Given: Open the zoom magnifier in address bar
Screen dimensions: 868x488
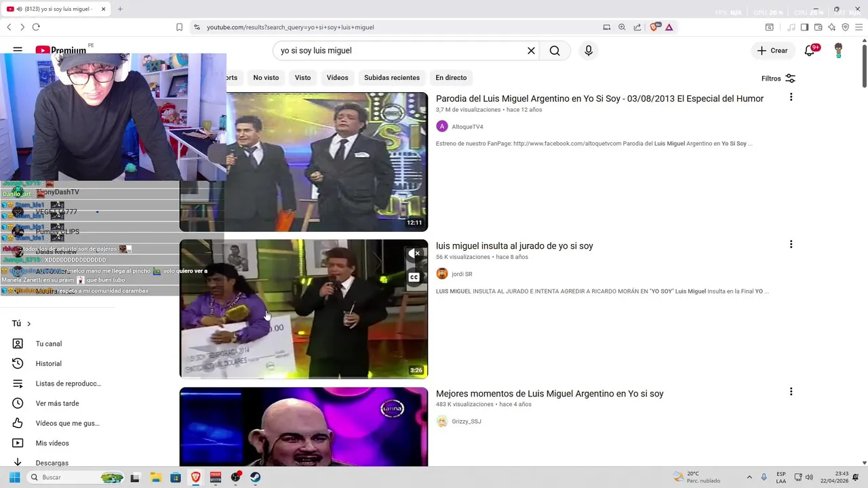Looking at the screenshot, I should tap(622, 27).
